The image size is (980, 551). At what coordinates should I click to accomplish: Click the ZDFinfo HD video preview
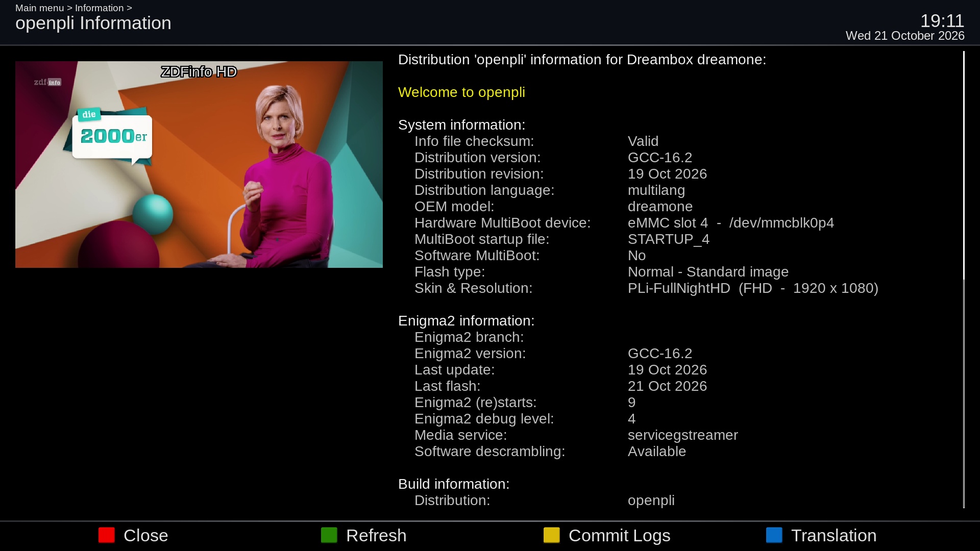[199, 164]
